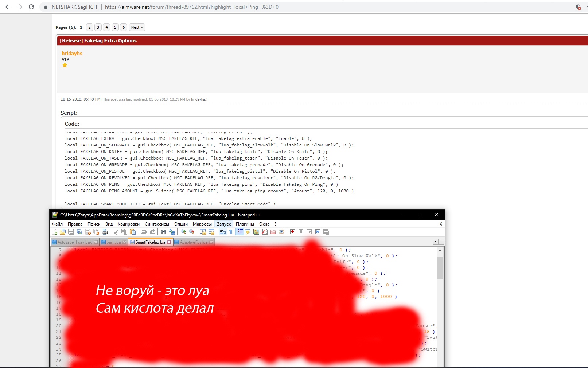Toggle show all characters pilcrow button
588x368 pixels.
coord(231,232)
